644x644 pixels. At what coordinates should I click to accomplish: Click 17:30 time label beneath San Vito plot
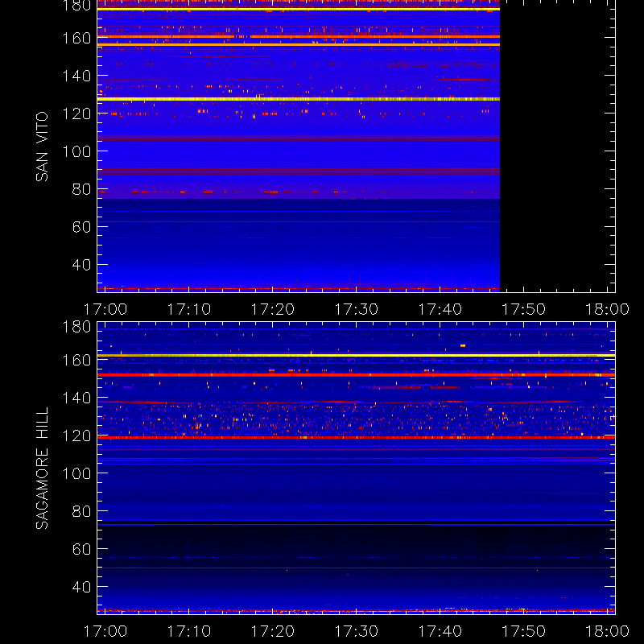357,309
